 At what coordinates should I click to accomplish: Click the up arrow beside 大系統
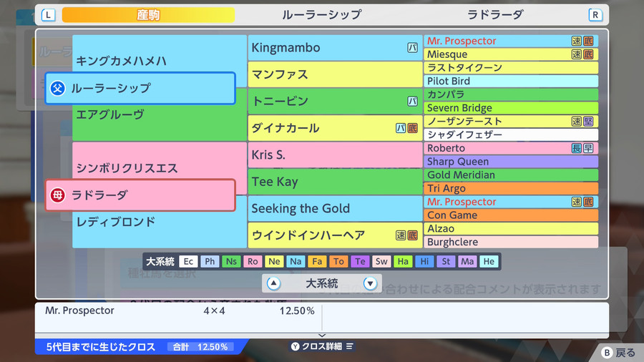click(x=273, y=283)
